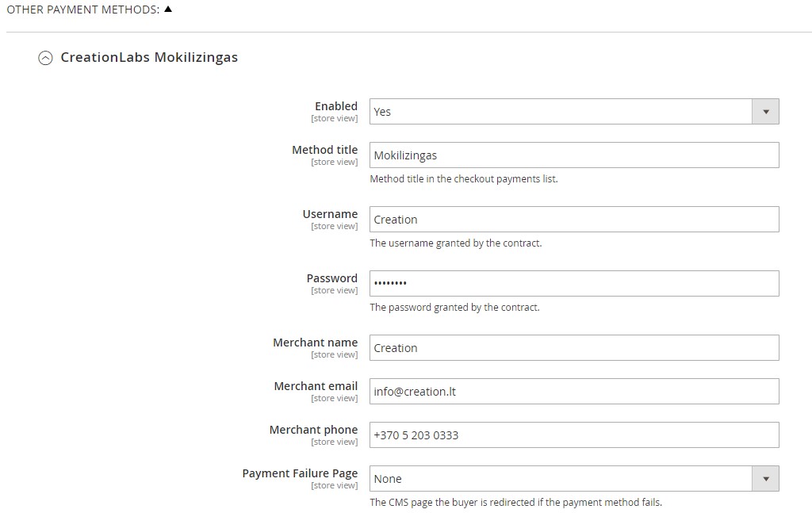Image resolution: width=812 pixels, height=513 pixels.
Task: Select the Merchant name input
Action: pos(574,348)
